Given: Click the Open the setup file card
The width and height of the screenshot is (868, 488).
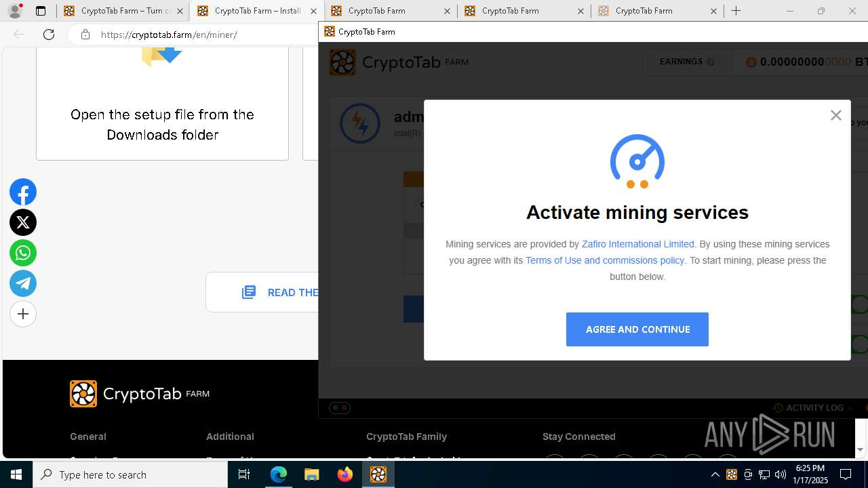Looking at the screenshot, I should [x=162, y=103].
